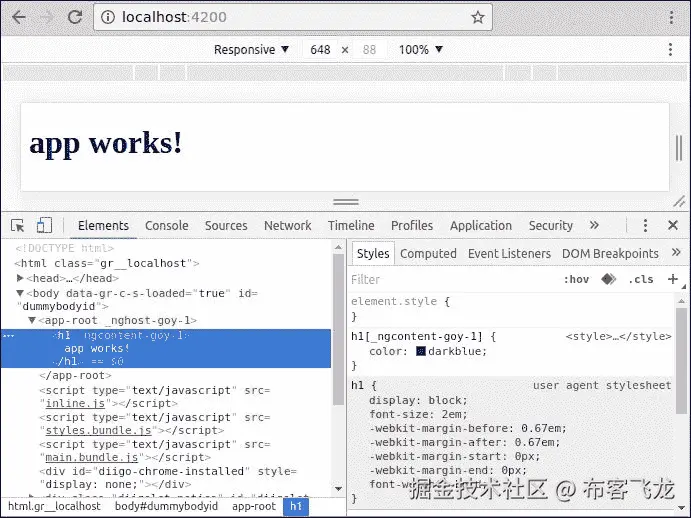The width and height of the screenshot is (691, 518).
Task: Grab the viewport right-edge resize handle
Action: [679, 148]
